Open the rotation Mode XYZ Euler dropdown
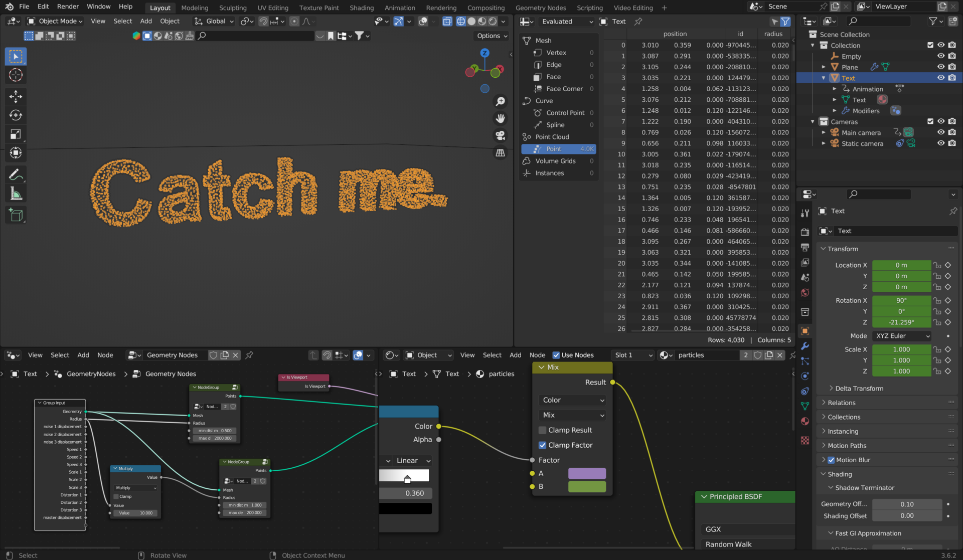The width and height of the screenshot is (963, 560). [x=902, y=336]
